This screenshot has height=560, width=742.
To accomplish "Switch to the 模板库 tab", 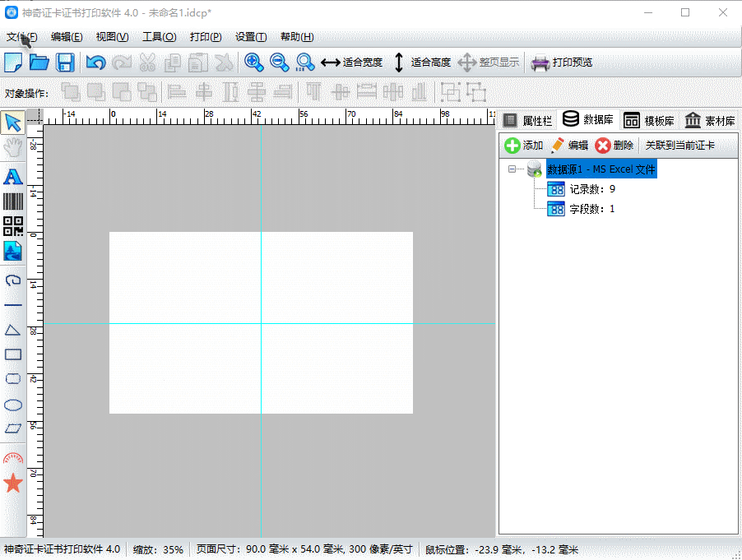I will tap(648, 120).
